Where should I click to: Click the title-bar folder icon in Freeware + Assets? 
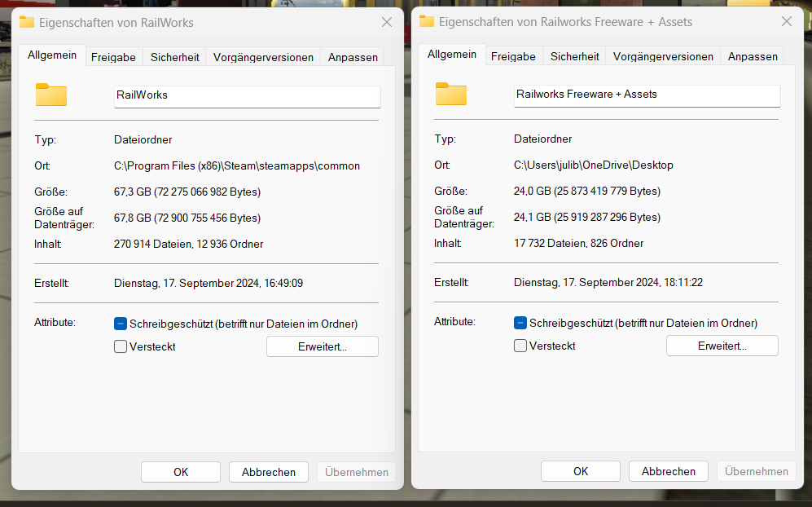pyautogui.click(x=426, y=21)
